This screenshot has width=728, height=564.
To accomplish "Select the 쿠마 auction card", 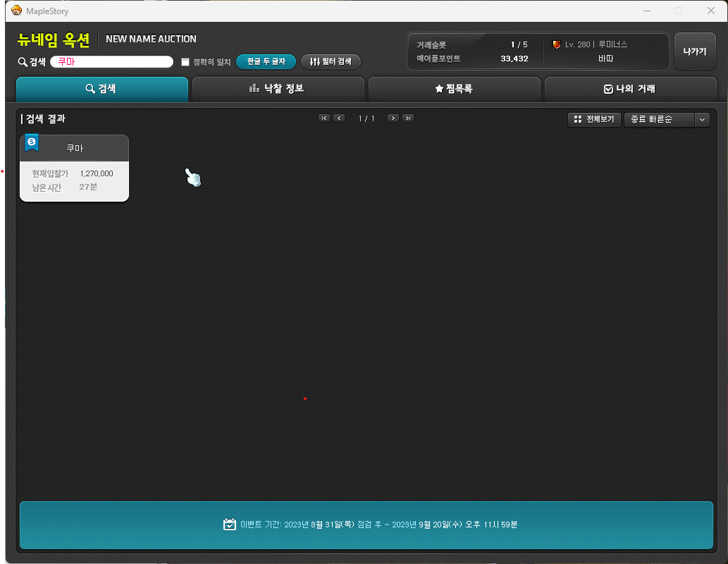I will [74, 168].
